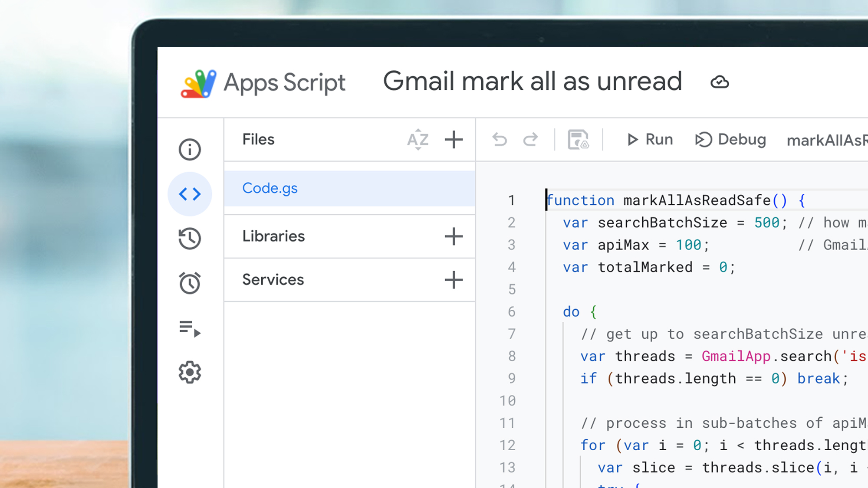This screenshot has width=868, height=488.
Task: Add a new file with the plus icon
Action: point(454,140)
